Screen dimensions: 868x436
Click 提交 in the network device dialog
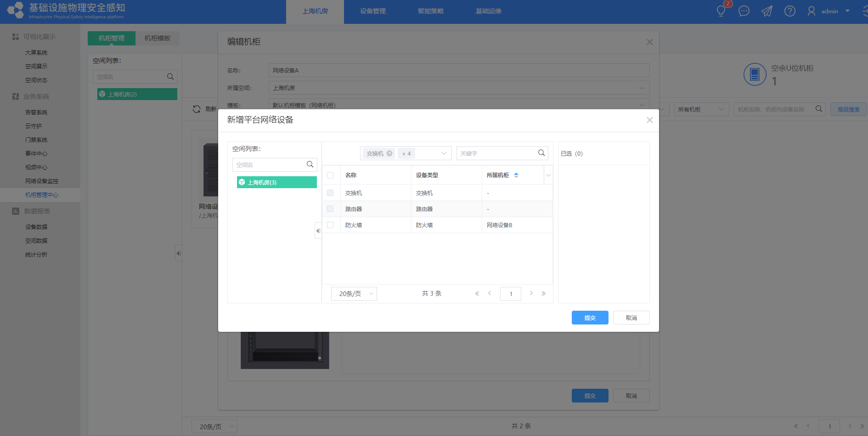[x=590, y=318]
